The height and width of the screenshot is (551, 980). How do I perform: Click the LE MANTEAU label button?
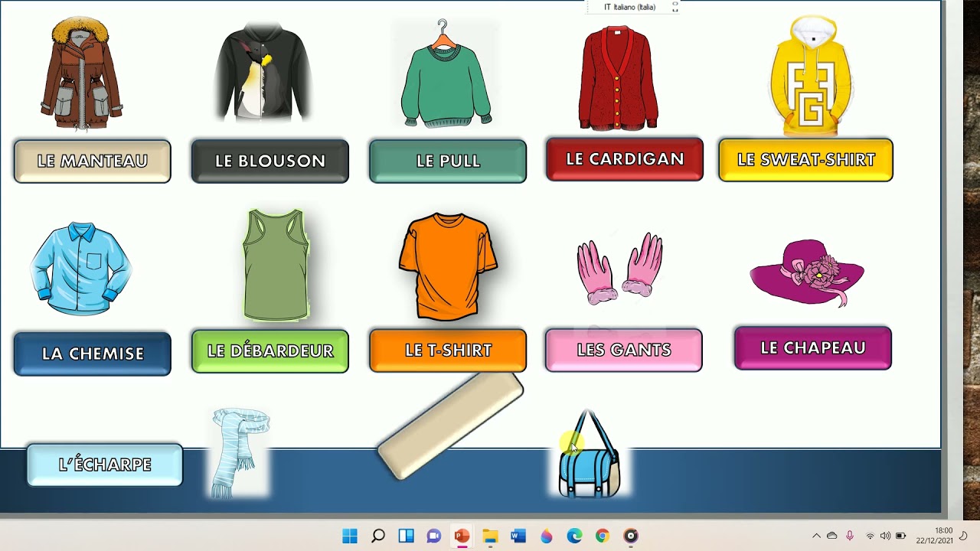tap(92, 161)
